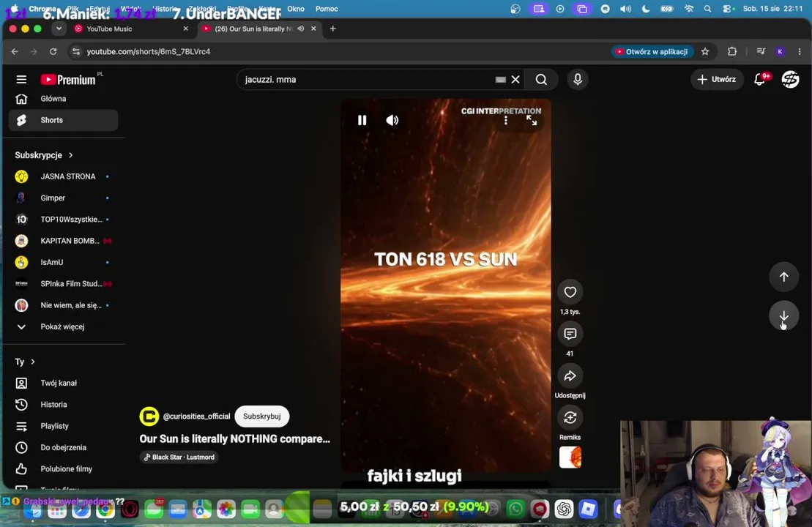Open the Short's three-dot more options
The image size is (812, 527).
click(505, 121)
